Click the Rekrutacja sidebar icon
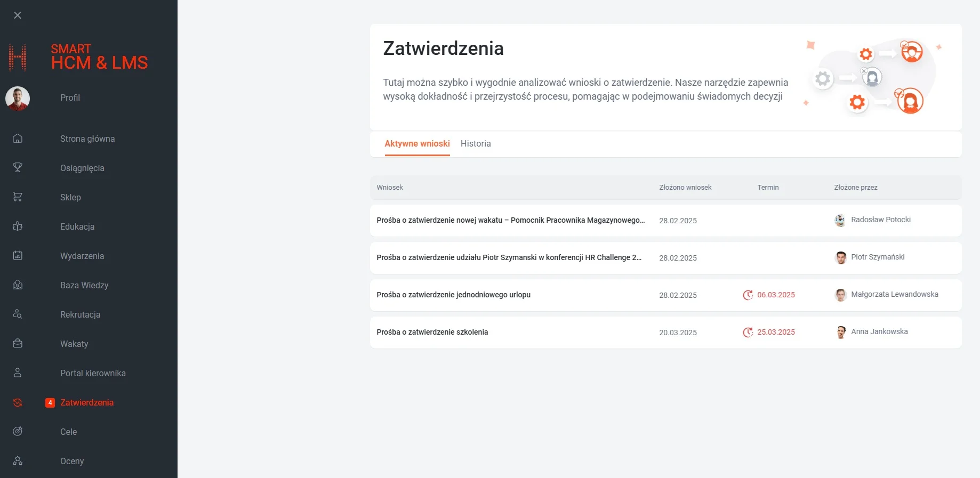Screen dimensions: 980x478 18,314
